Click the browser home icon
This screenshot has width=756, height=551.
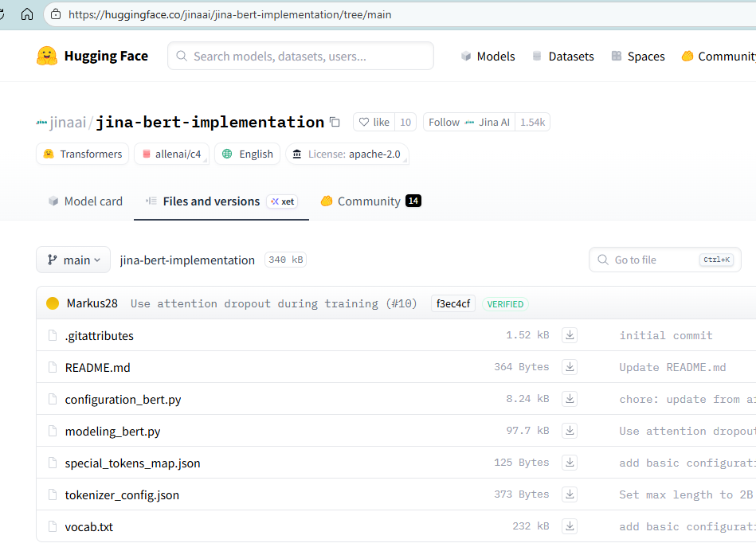tap(27, 14)
